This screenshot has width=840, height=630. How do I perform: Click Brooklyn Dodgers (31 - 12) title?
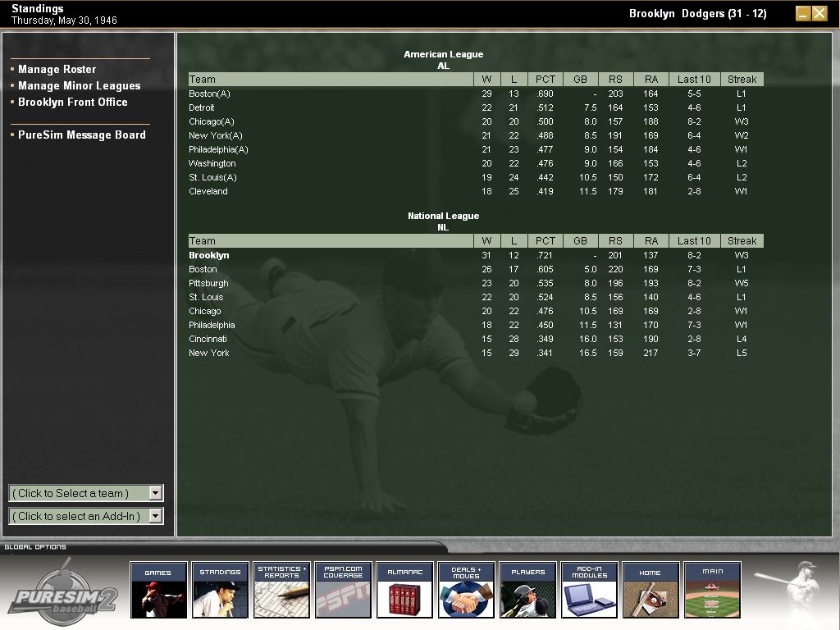click(697, 13)
